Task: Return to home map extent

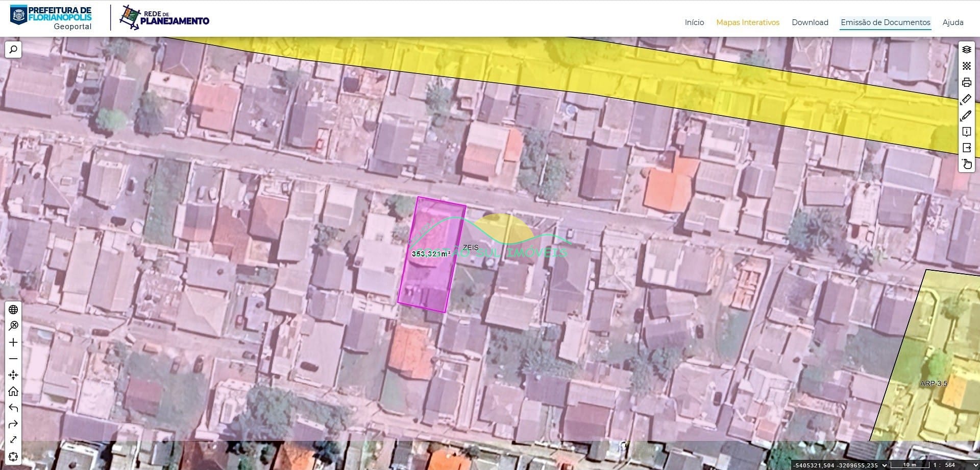Action: click(x=13, y=391)
